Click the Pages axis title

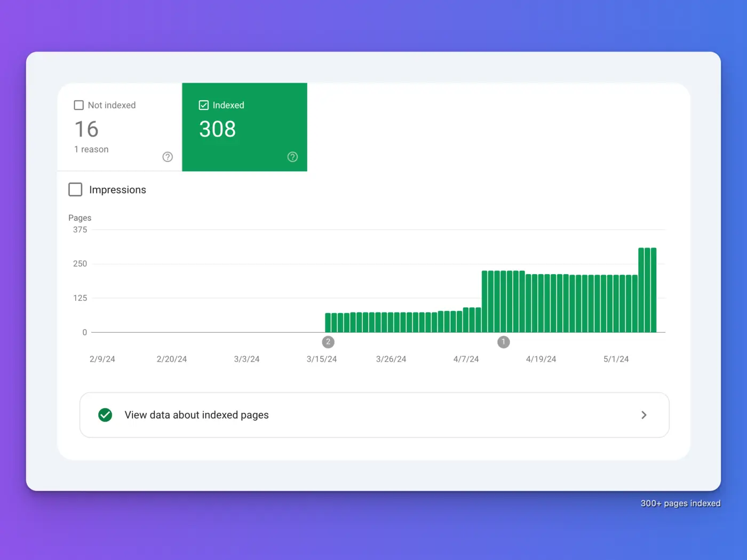(80, 218)
